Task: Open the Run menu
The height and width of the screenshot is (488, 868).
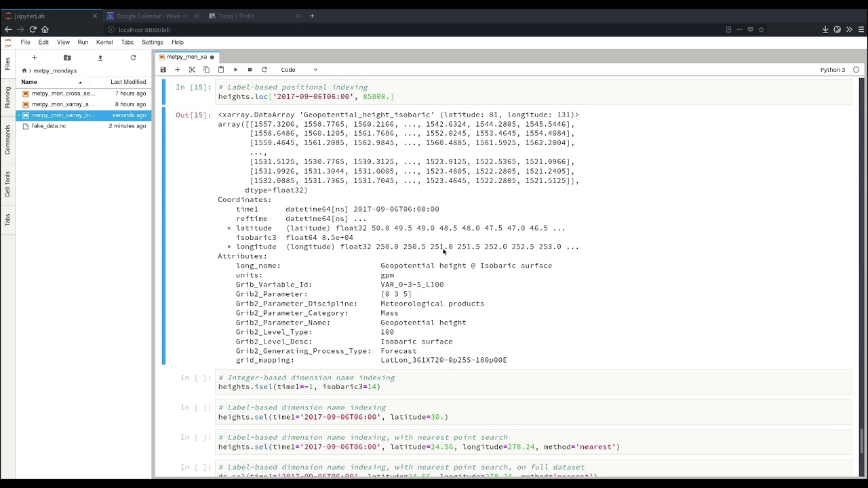Action: click(83, 42)
